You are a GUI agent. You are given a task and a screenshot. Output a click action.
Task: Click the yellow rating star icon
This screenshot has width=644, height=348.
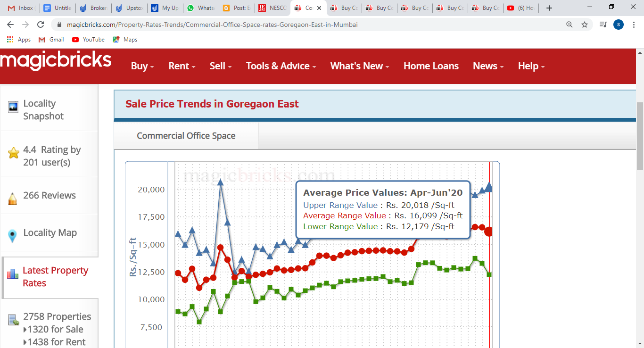click(13, 153)
